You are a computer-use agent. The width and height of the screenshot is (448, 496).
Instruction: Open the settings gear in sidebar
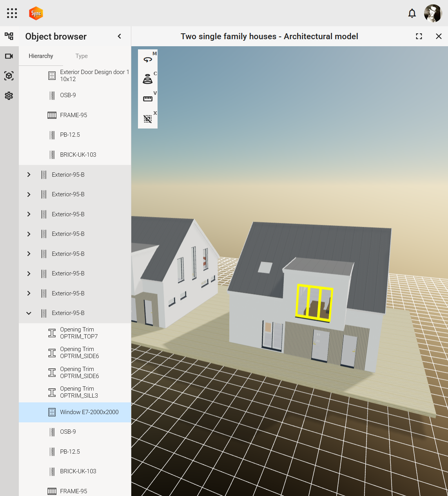pyautogui.click(x=9, y=96)
